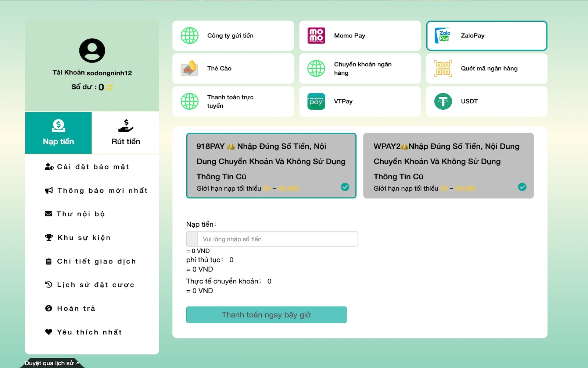Click the globe icon for Công ty gửi tiền
This screenshot has height=368, width=588.
pyautogui.click(x=190, y=36)
